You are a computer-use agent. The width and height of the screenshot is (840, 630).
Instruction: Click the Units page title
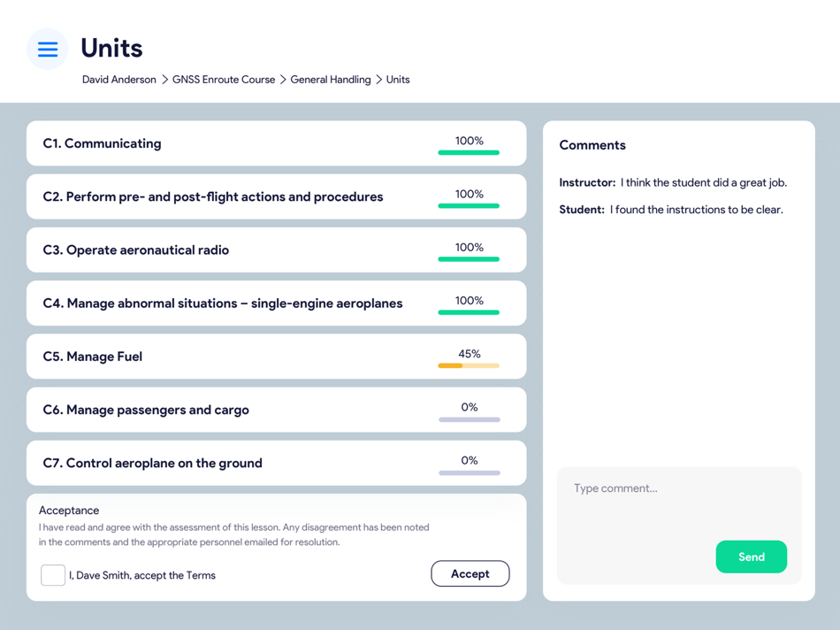pos(111,49)
